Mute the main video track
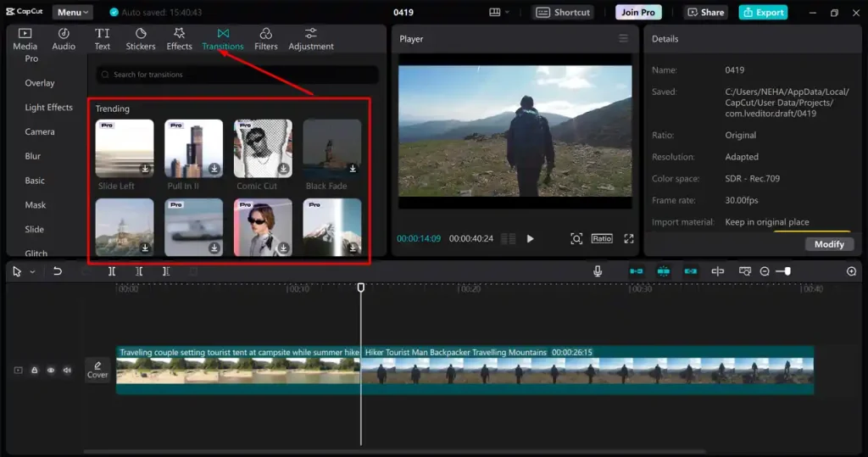The width and height of the screenshot is (868, 457). pos(67,370)
